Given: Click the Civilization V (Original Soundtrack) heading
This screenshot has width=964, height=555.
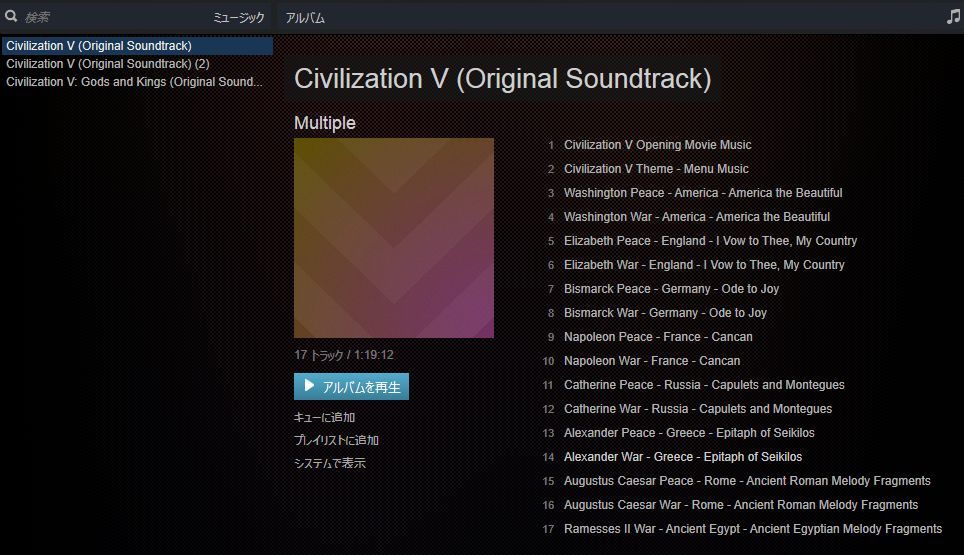Looking at the screenshot, I should (x=502, y=79).
